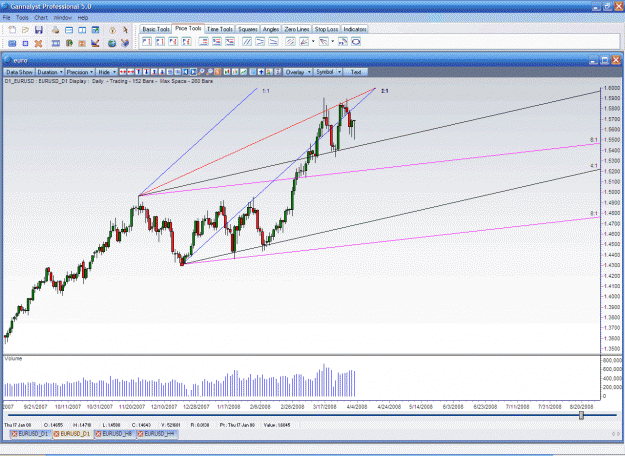Switch to the EURUSD_H8 chart tab
Image resolution: width=625 pixels, height=456 pixels.
click(x=115, y=434)
